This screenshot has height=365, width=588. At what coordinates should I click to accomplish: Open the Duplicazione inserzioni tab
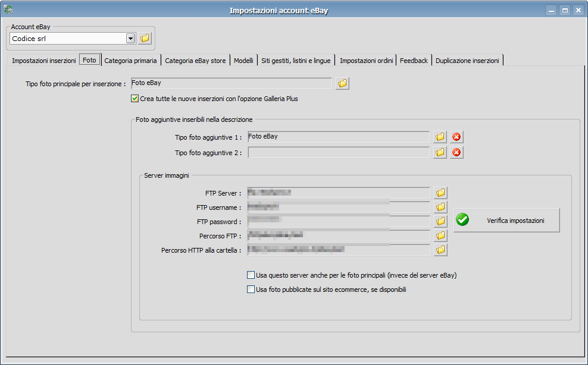click(467, 60)
